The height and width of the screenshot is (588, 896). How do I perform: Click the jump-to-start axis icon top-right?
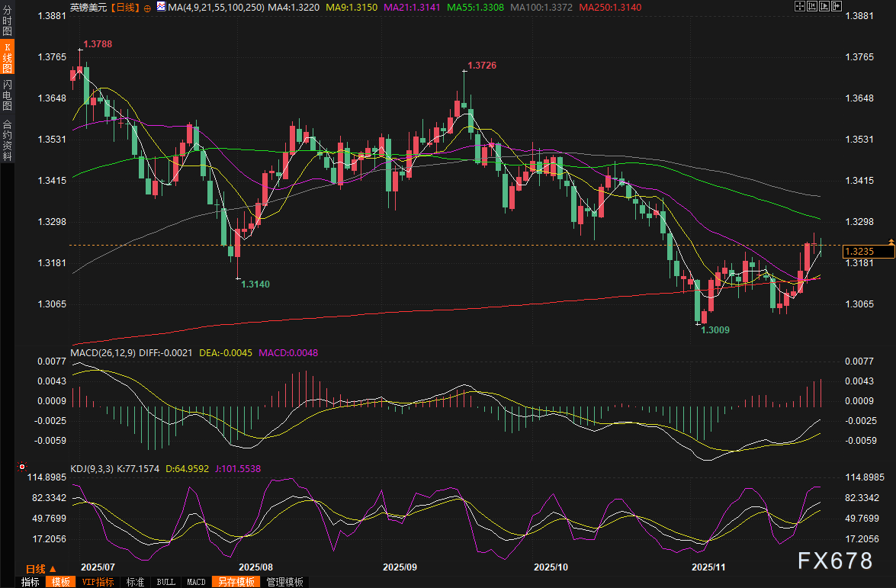click(811, 6)
